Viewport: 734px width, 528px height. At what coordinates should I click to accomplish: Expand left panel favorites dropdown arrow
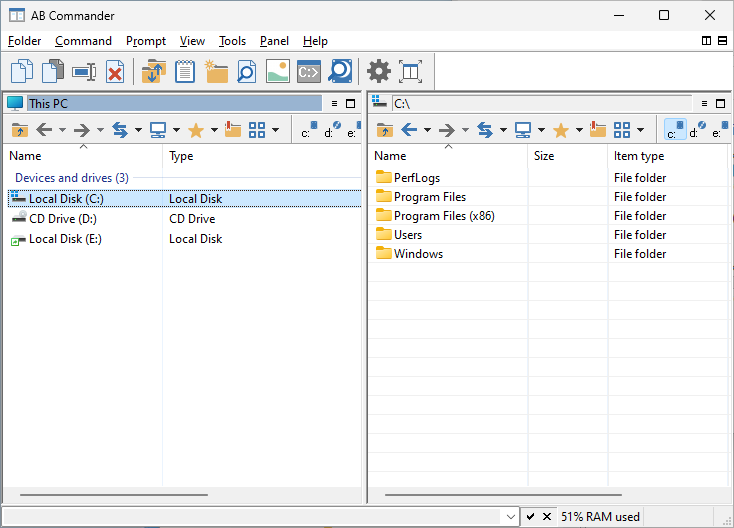click(214, 130)
